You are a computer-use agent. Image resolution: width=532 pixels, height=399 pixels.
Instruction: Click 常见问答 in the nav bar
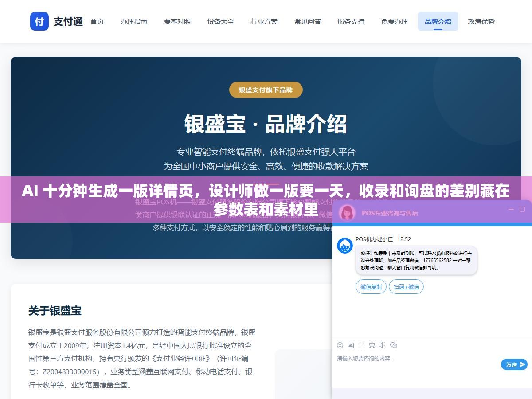307,21
